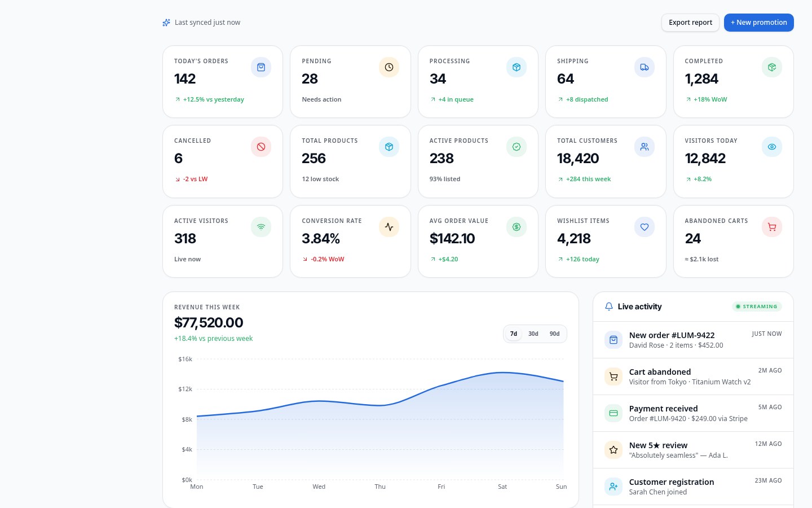This screenshot has height=508, width=812.
Task: Click the +18.4% vs previous week text
Action: point(213,339)
